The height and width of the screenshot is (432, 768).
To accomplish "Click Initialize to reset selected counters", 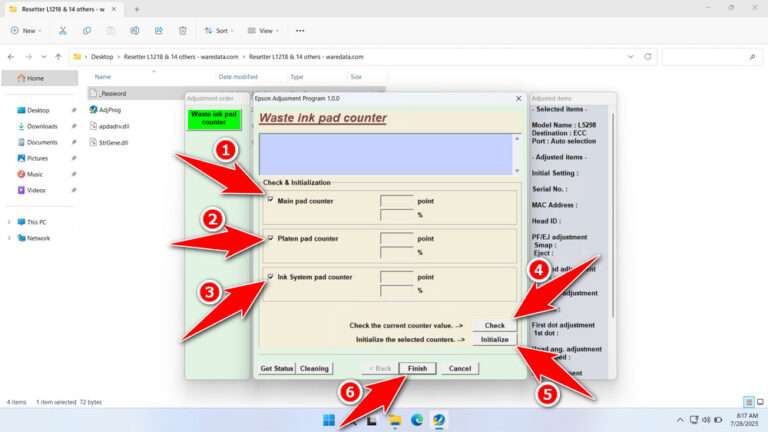I will tap(494, 340).
